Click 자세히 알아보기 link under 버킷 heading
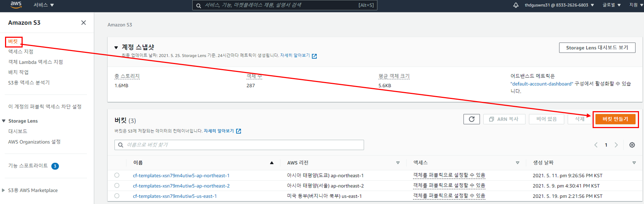The height and width of the screenshot is (204, 644). (218, 131)
